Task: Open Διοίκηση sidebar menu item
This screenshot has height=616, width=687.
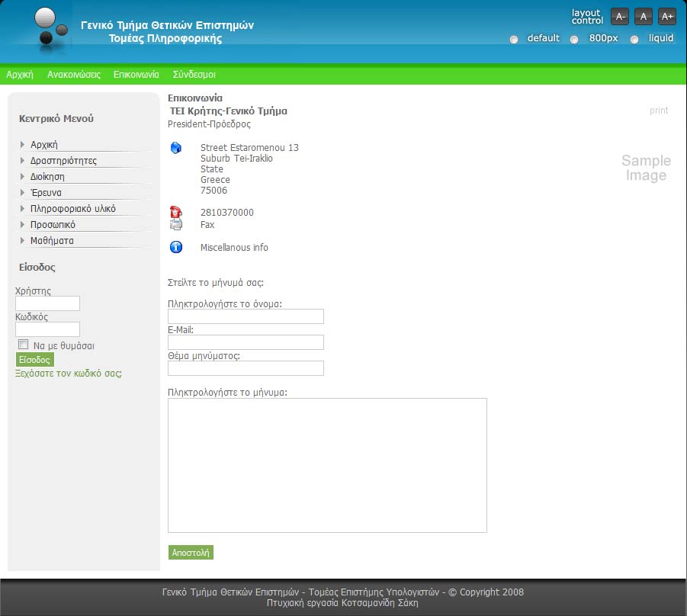Action: (x=47, y=177)
